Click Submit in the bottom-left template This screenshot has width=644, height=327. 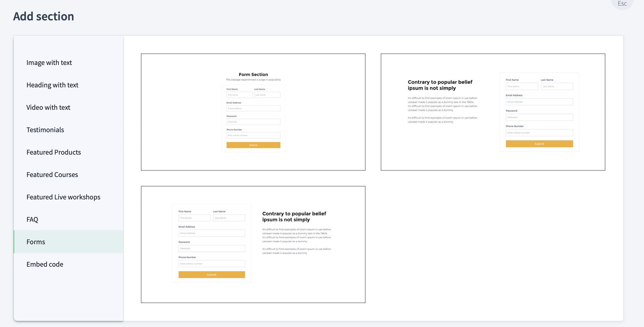click(x=212, y=275)
